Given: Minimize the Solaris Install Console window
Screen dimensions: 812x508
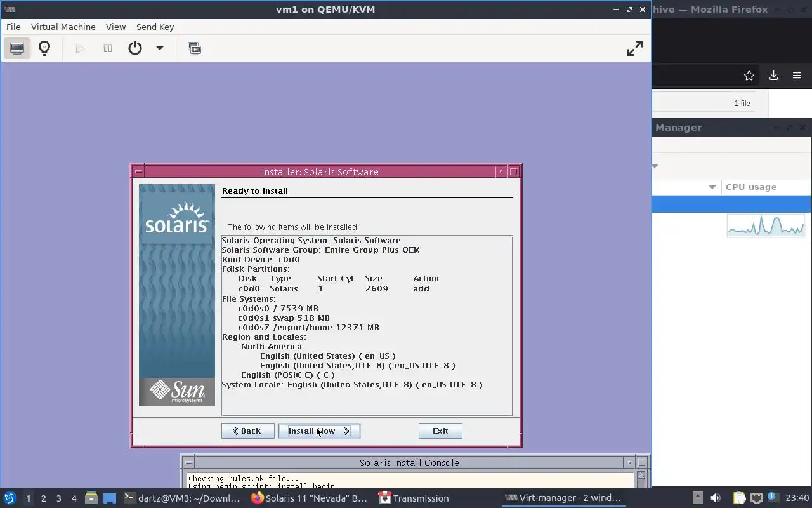Looking at the screenshot, I should 629,462.
